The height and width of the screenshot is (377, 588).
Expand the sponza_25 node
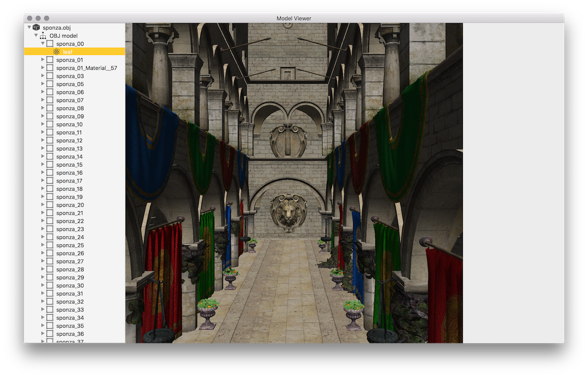point(43,245)
